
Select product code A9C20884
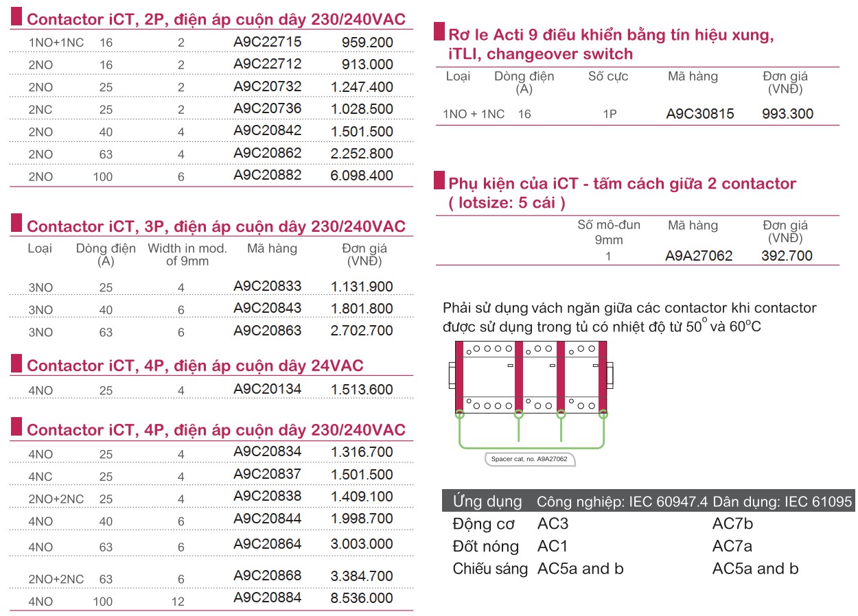coord(267,597)
